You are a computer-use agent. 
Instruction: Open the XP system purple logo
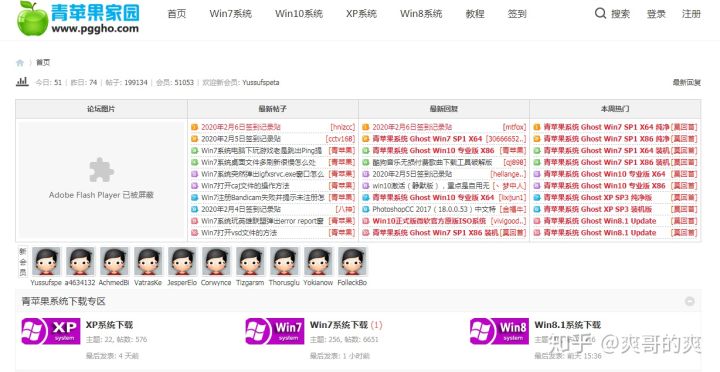pos(51,331)
